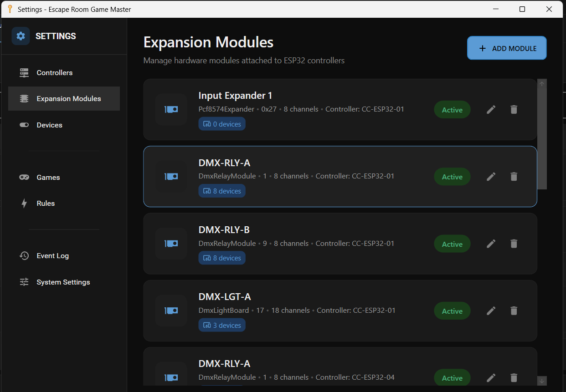
Task: Click the "3 devices" chip on DMX-LGT-A
Action: click(x=222, y=326)
